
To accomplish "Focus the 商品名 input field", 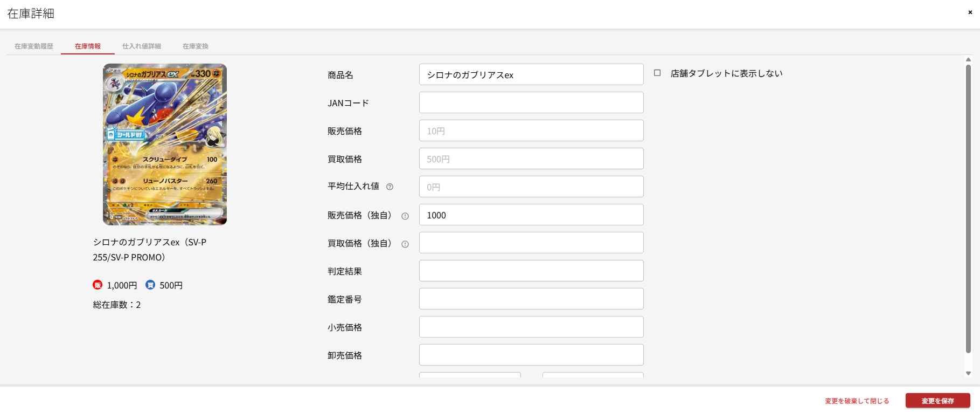I will pos(531,74).
